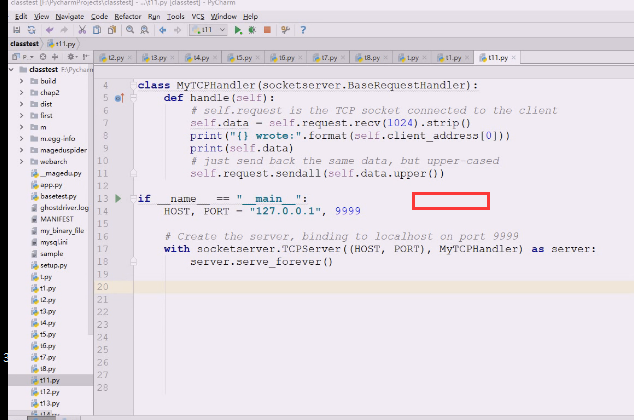The height and width of the screenshot is (420, 634).
Task: Expand the webarch folder
Action: click(21, 162)
